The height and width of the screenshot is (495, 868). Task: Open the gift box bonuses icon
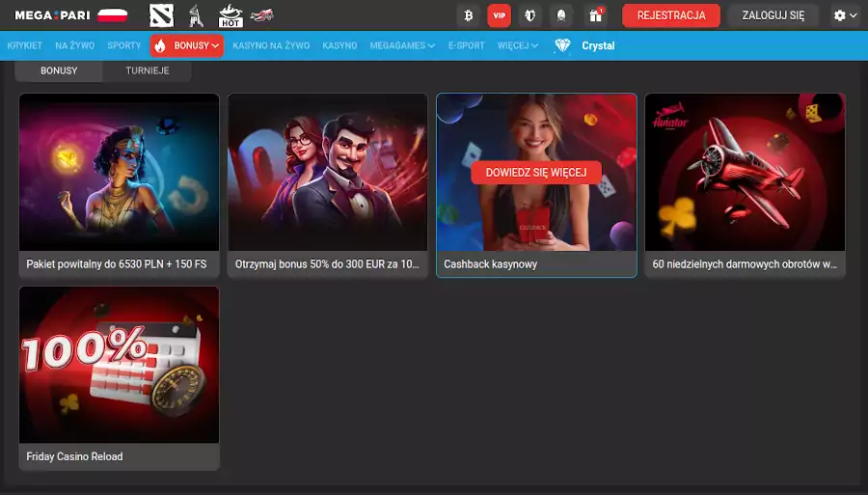596,15
